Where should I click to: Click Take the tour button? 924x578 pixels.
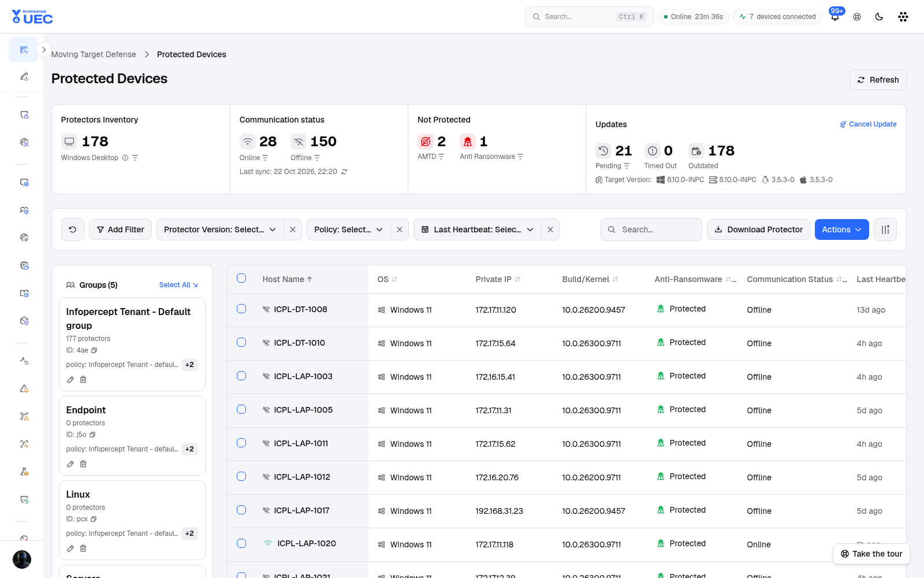point(871,554)
